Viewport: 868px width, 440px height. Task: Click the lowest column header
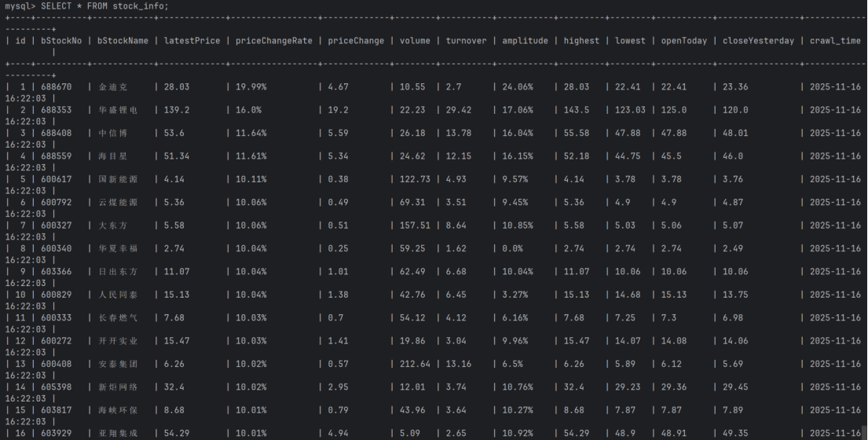coord(630,40)
